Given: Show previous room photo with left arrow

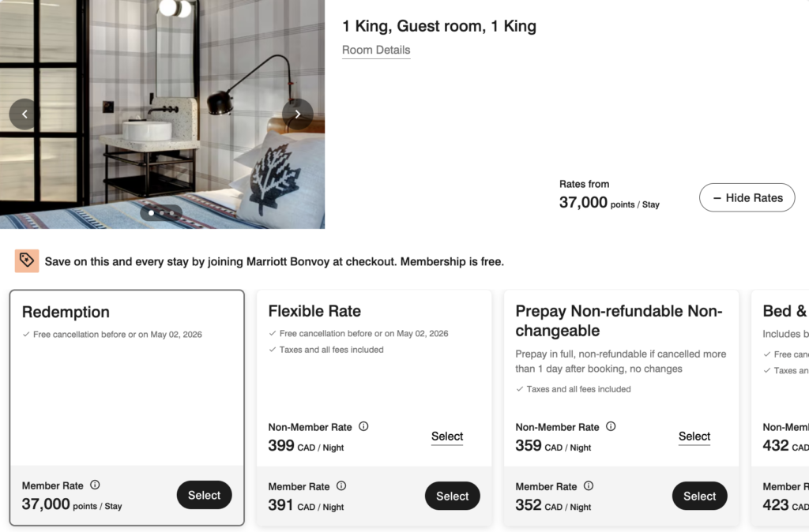Looking at the screenshot, I should pyautogui.click(x=24, y=114).
